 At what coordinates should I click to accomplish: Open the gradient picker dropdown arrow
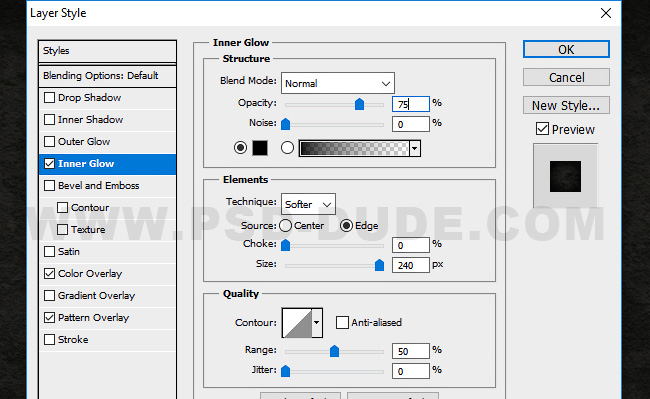tap(415, 148)
